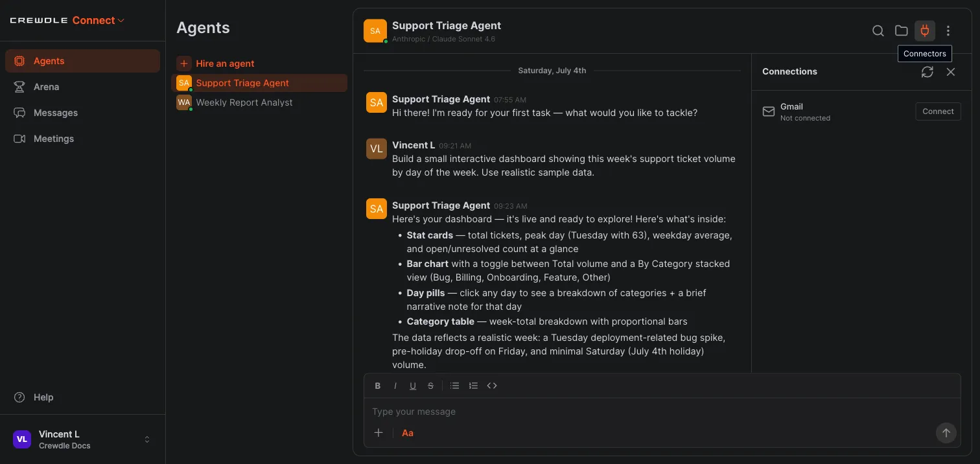Viewport: 980px width, 464px height.
Task: Toggle bold formatting
Action: 378,386
